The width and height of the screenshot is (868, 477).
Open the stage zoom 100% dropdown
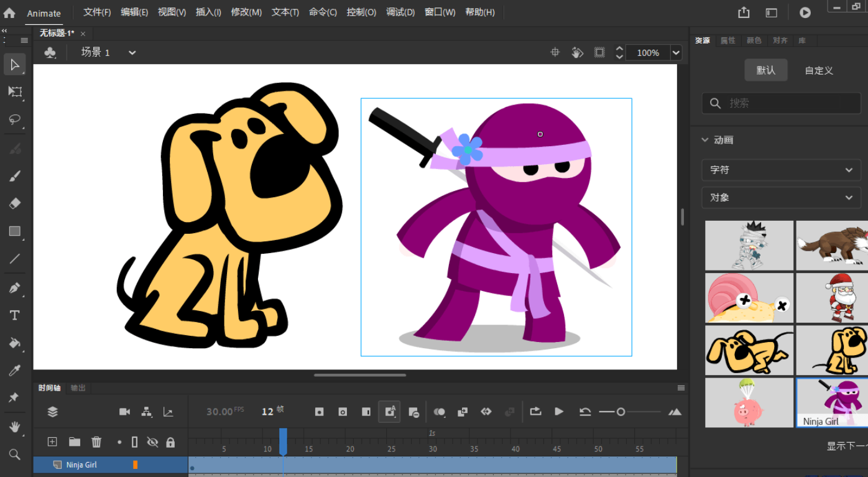[676, 53]
